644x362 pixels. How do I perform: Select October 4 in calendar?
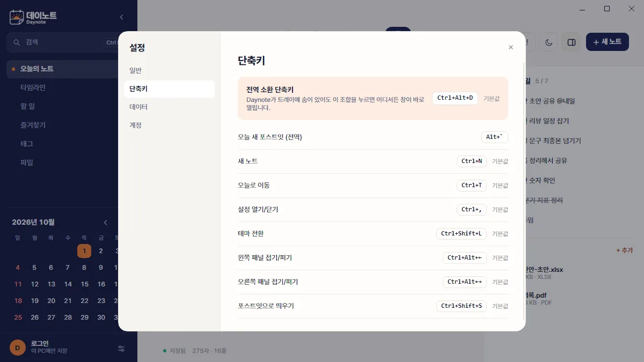(18, 268)
